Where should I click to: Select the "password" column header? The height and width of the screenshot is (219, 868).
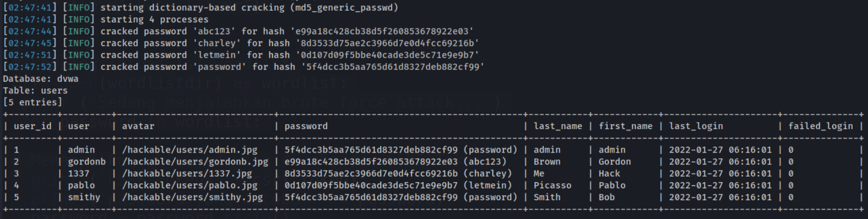306,126
